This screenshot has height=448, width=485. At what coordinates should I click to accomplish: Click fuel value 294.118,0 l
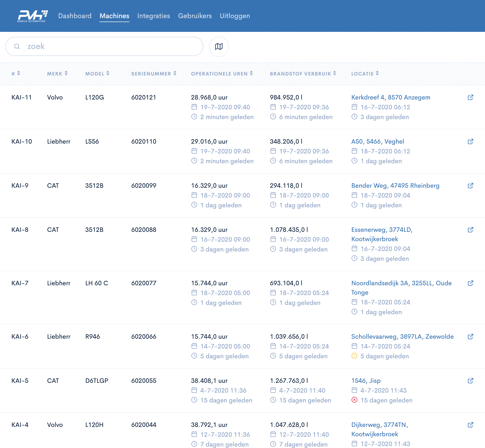pyautogui.click(x=286, y=186)
